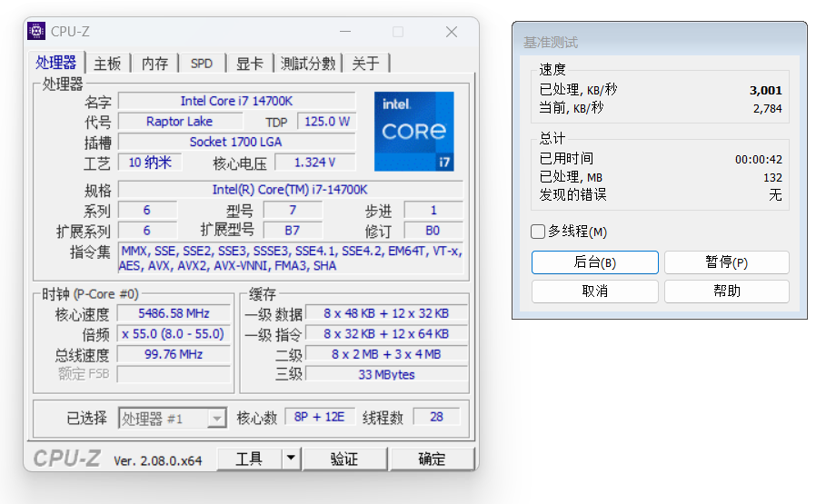Screen dimensions: 836x504
Task: Enable the 多线程(M) checkbox
Action: point(538,232)
